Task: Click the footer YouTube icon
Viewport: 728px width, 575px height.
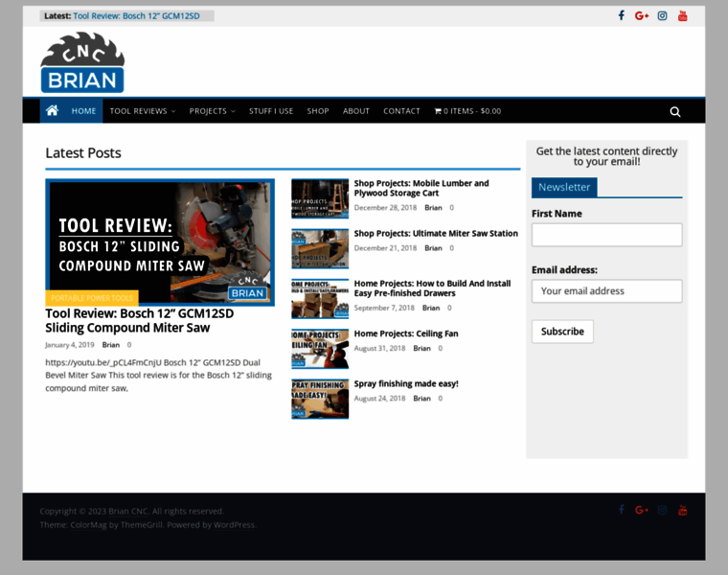Action: [683, 510]
